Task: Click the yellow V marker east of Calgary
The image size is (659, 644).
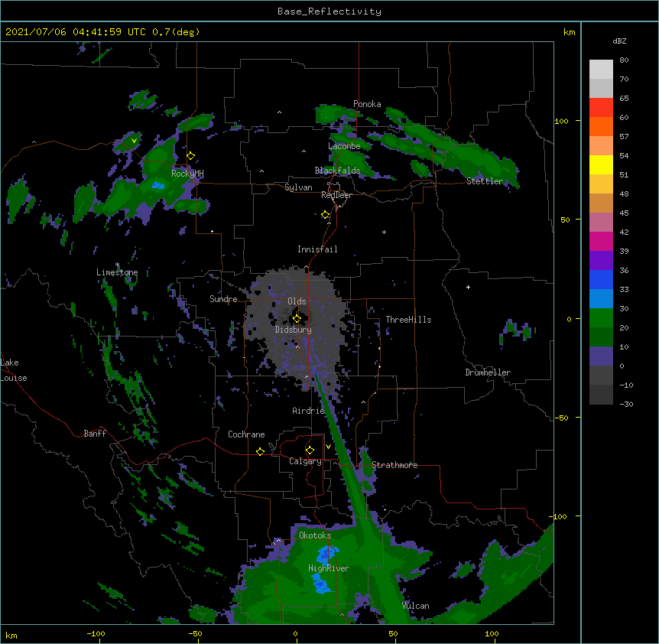Action: pos(328,447)
